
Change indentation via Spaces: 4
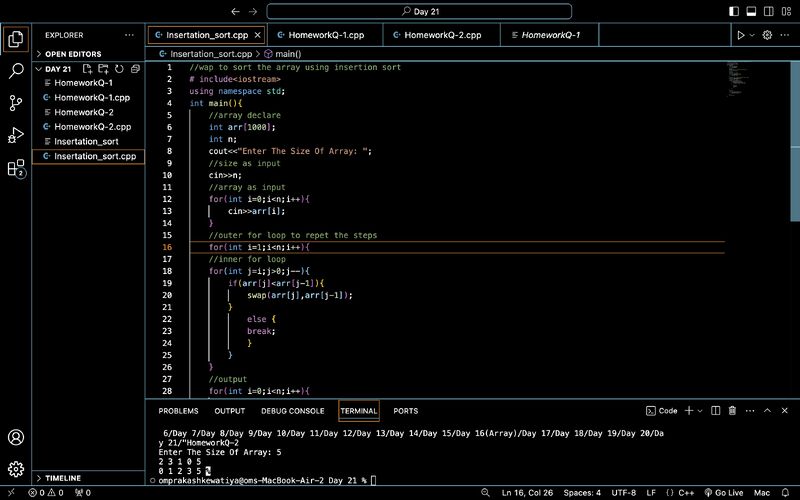[x=582, y=493]
